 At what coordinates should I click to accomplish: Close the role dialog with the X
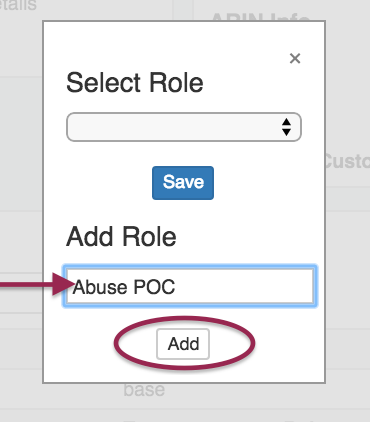tap(295, 58)
